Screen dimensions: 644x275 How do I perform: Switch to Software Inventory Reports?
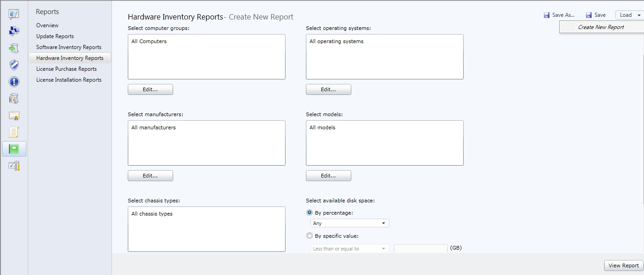69,47
